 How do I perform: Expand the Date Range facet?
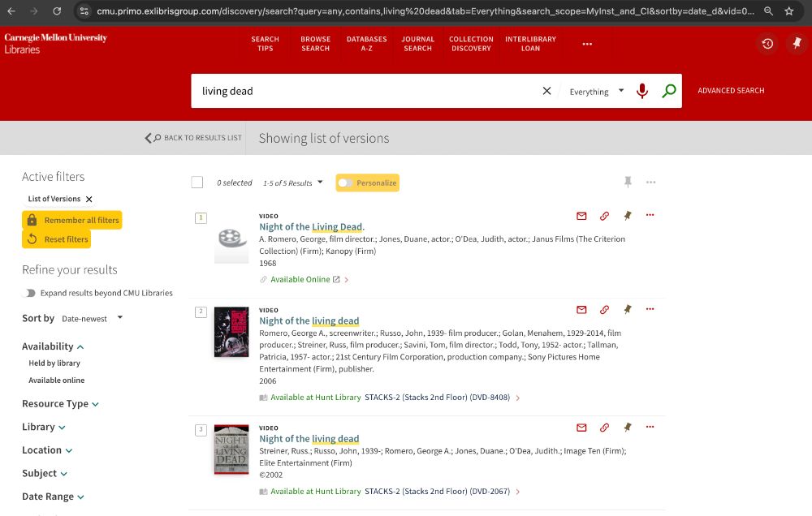(x=53, y=497)
